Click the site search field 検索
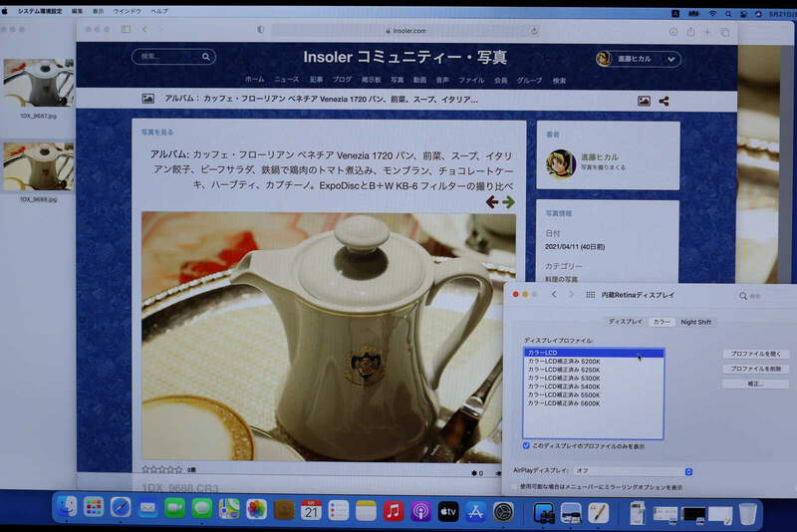Viewport: 797px width, 532px height. coord(173,58)
